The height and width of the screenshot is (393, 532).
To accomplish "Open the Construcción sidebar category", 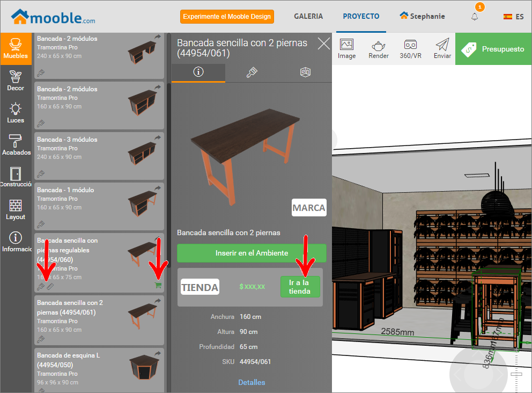I will 16,177.
